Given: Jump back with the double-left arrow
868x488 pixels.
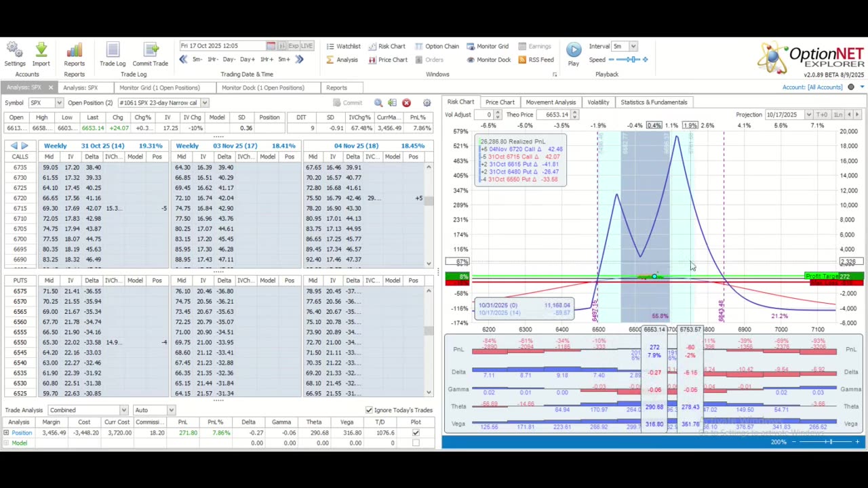Looking at the screenshot, I should (183, 60).
